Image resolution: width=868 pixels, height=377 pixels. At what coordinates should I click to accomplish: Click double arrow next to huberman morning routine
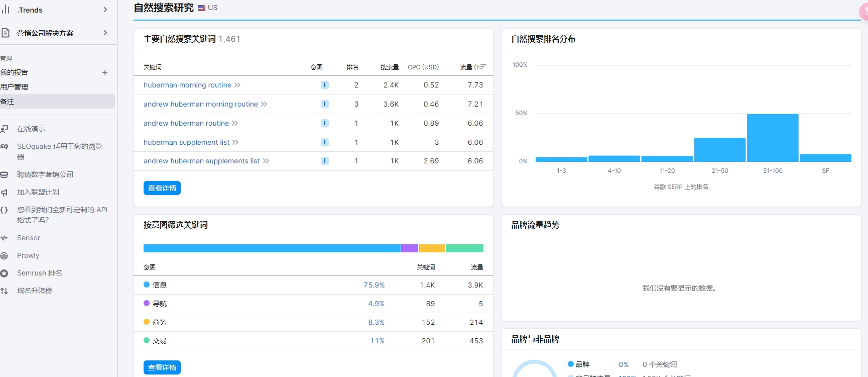tap(237, 85)
